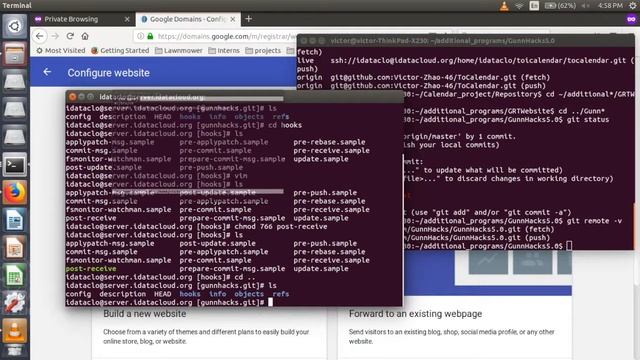Click chmod 766 post-receive command text

point(281,227)
